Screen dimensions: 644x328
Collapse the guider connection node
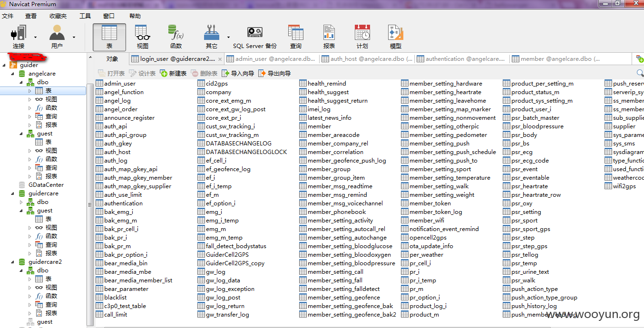[x=4, y=65]
